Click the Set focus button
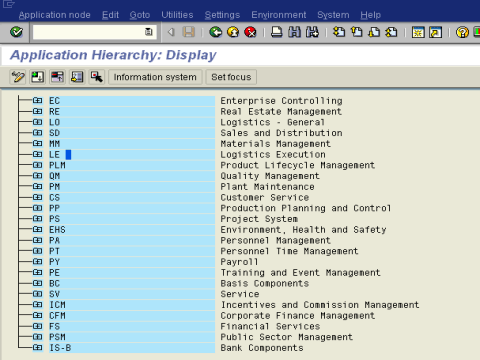Image resolution: width=480 pixels, height=360 pixels. (x=231, y=77)
